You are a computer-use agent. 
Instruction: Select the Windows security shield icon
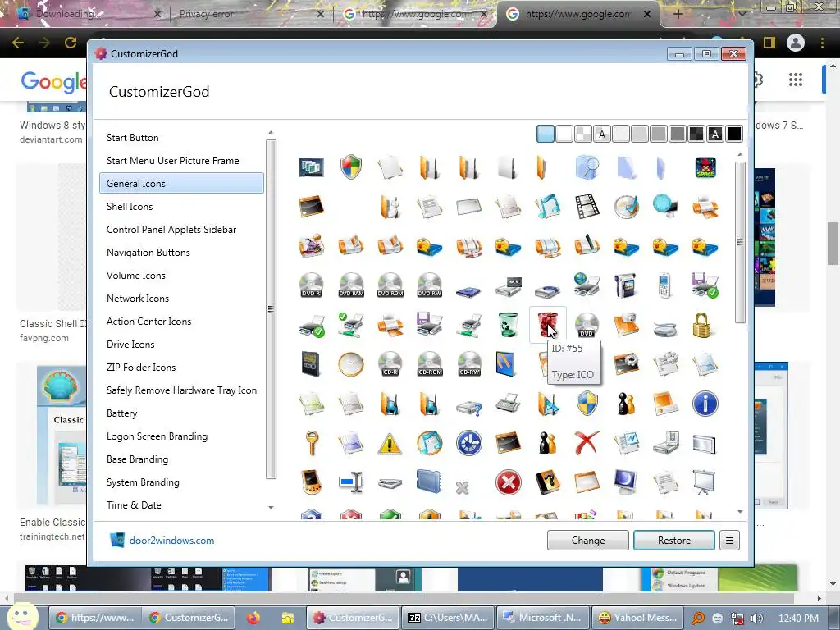coord(351,167)
